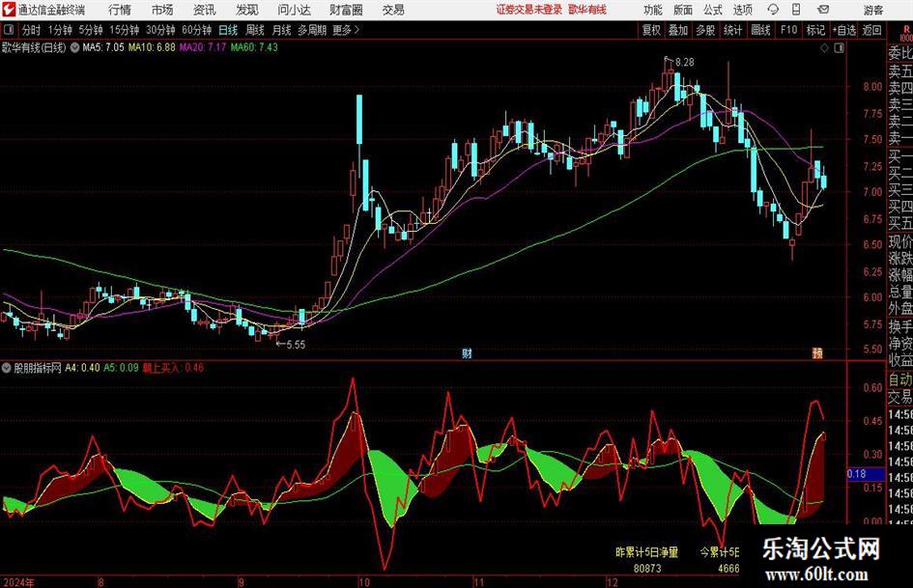Open the 资讯 menu
Viewport: 913px width, 588px height.
click(204, 10)
